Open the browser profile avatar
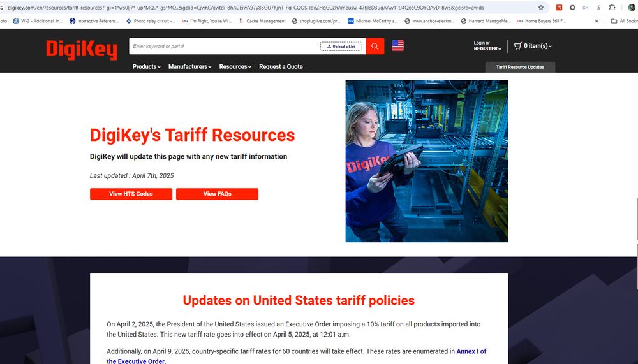The width and height of the screenshot is (638, 364). (x=632, y=7)
